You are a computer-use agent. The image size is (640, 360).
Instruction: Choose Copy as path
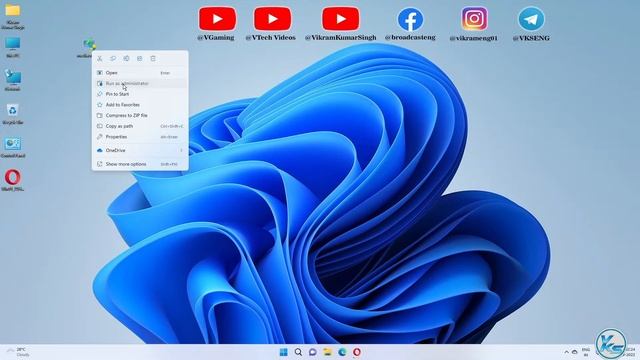pyautogui.click(x=140, y=126)
